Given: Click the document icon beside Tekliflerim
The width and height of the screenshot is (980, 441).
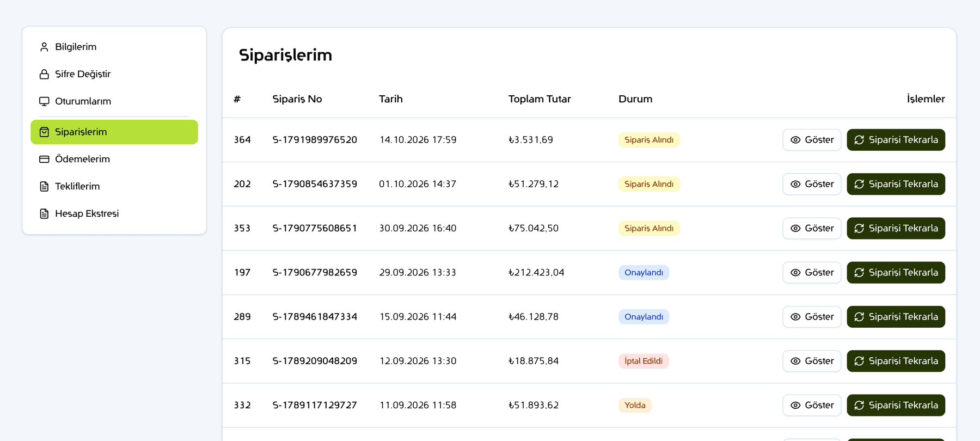Looking at the screenshot, I should pos(44,186).
